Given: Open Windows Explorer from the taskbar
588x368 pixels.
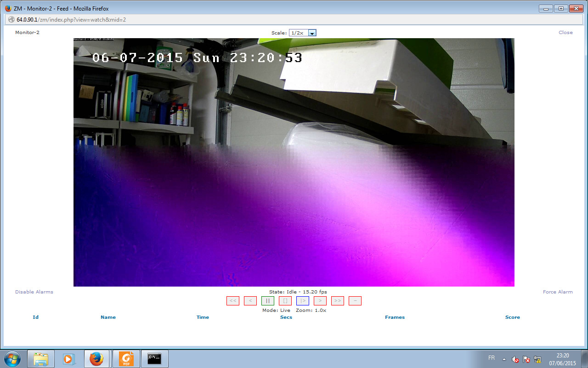Looking at the screenshot, I should click(41, 359).
